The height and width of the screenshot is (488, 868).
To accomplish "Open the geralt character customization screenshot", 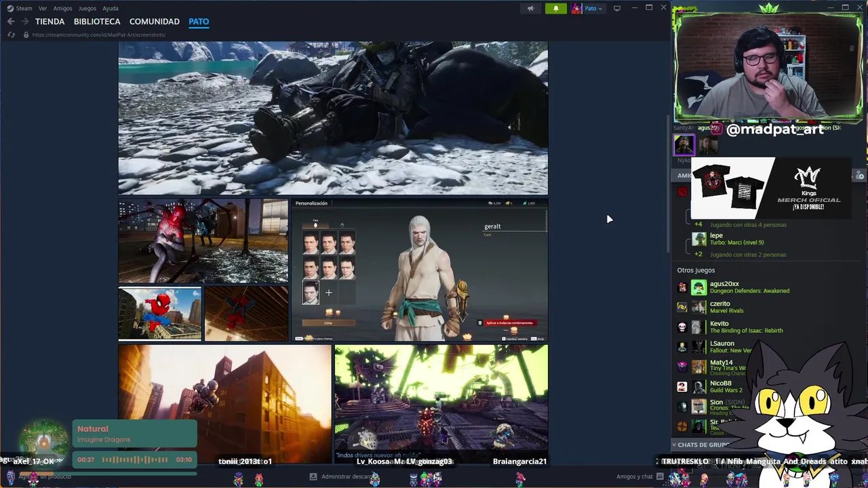I will click(419, 270).
